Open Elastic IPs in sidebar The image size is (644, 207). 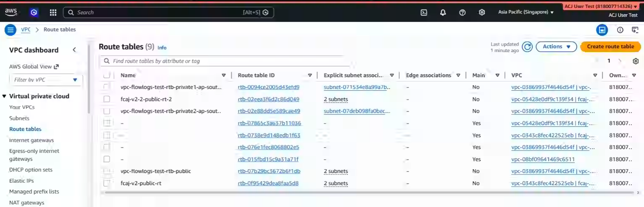click(x=21, y=181)
